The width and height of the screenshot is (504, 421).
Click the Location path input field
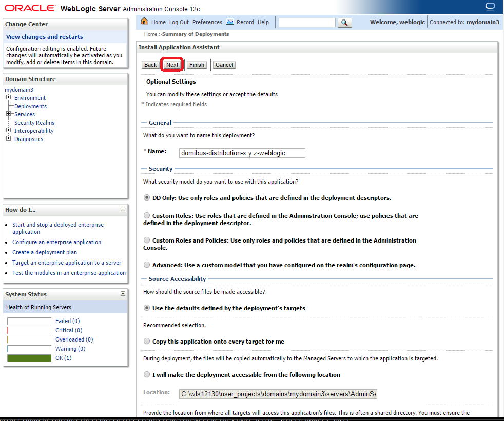click(x=278, y=394)
